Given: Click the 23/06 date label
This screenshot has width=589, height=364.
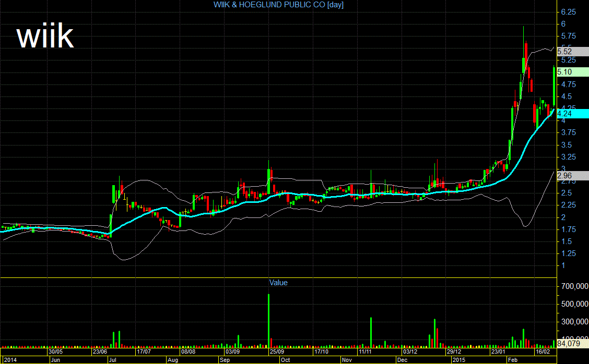Looking at the screenshot, I should [100, 351].
